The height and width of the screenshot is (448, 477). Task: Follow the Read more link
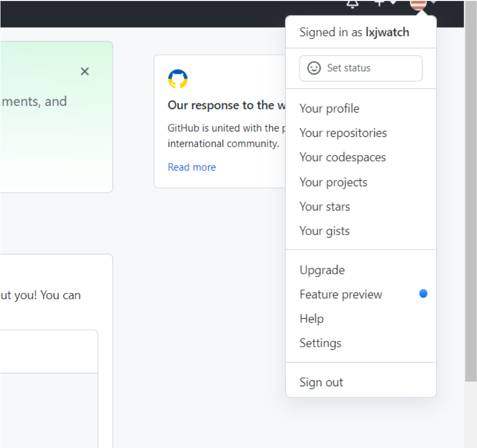click(192, 167)
